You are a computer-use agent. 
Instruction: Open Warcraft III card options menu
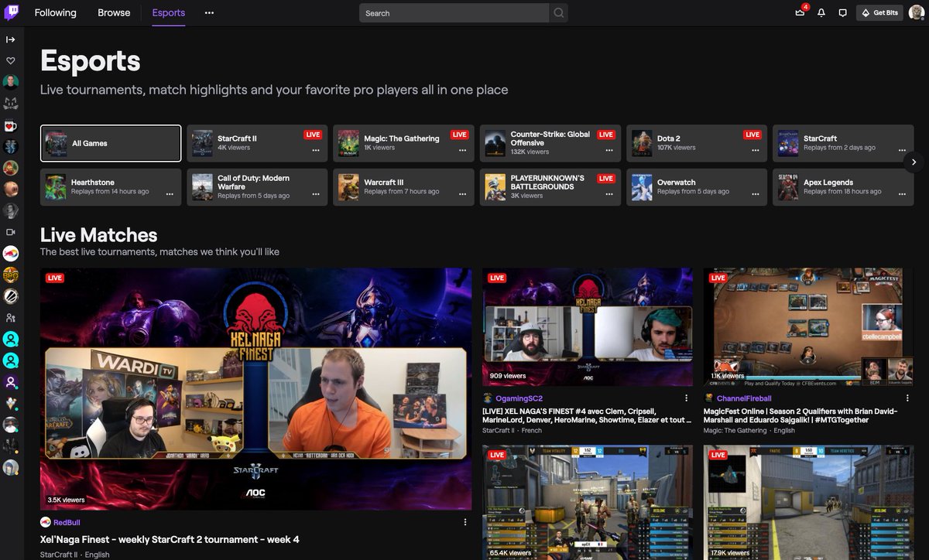462,195
